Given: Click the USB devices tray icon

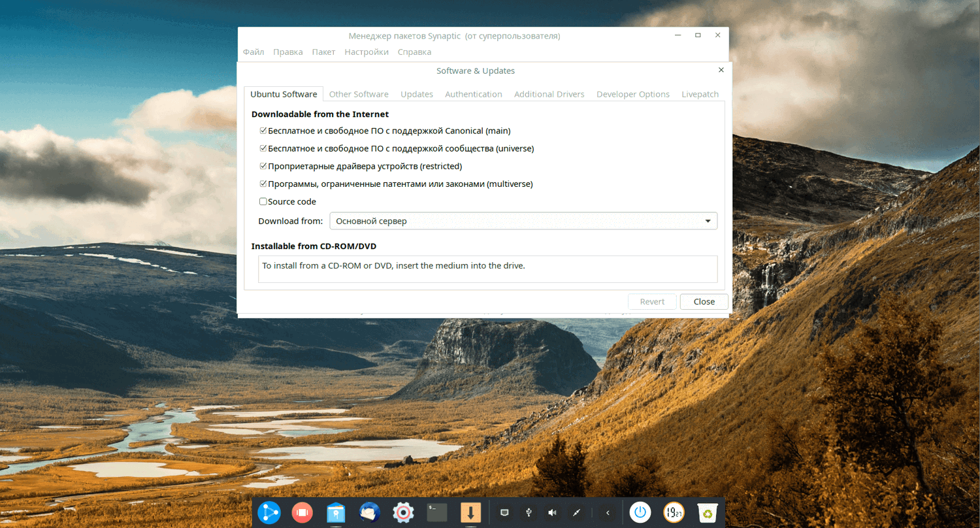Looking at the screenshot, I should point(529,513).
